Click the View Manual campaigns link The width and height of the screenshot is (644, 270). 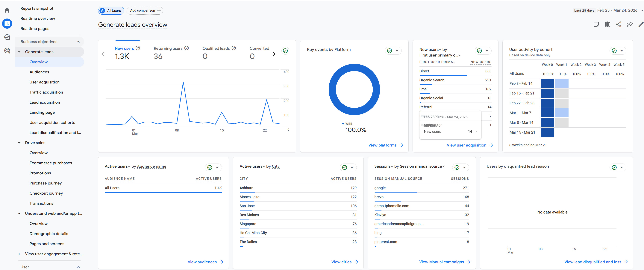click(441, 262)
